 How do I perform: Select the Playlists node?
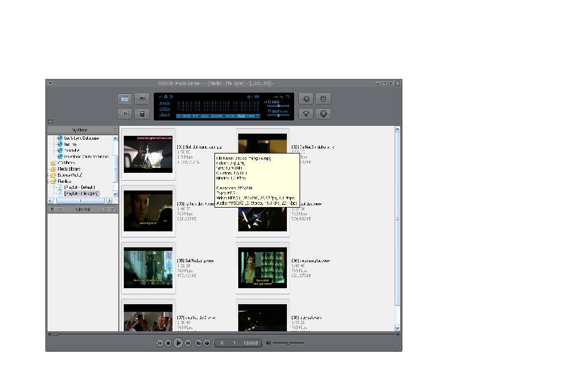[x=64, y=181]
